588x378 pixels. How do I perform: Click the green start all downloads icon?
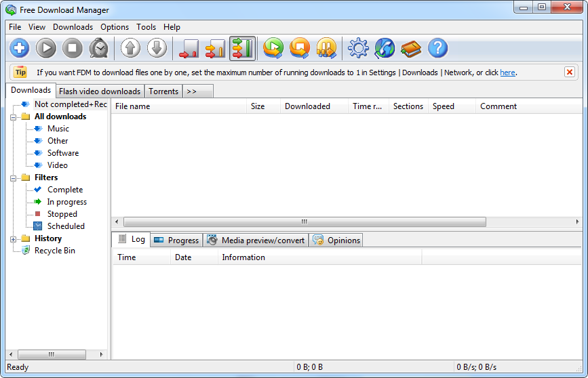click(273, 48)
